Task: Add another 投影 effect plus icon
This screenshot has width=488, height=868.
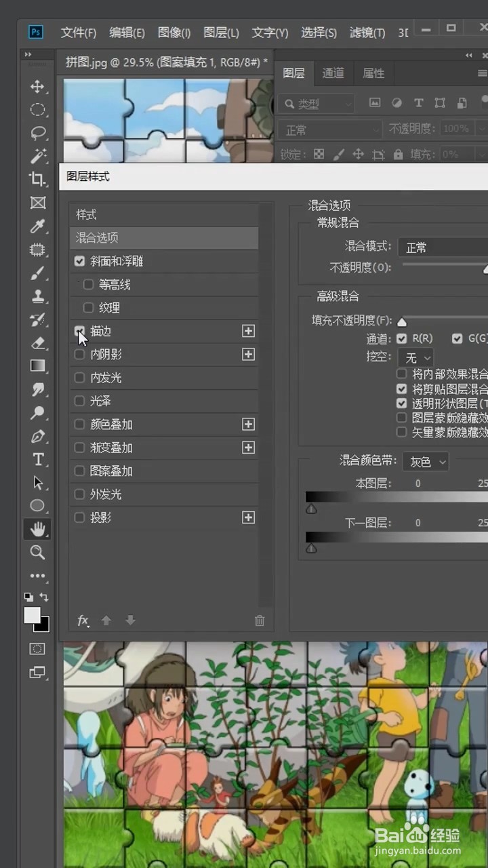Action: 249,517
